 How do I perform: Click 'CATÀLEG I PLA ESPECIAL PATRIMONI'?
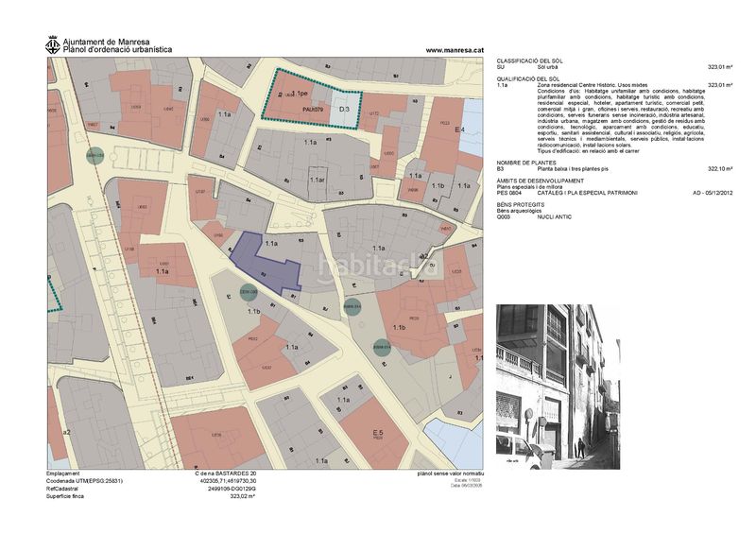coord(587,193)
